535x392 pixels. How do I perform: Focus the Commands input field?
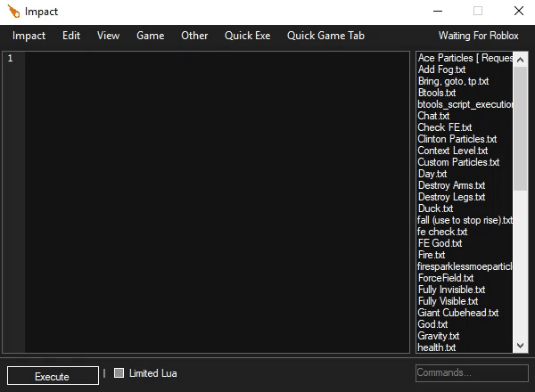coord(472,373)
